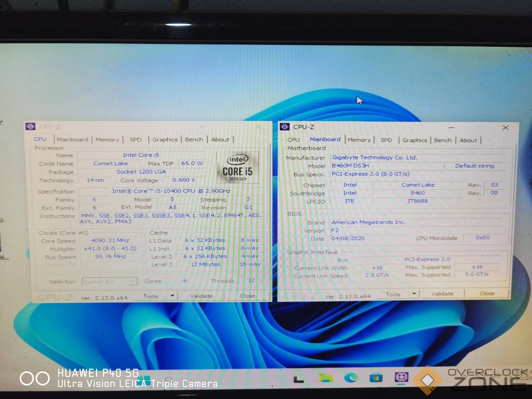Click the LPCIO value "IT8688"
Screen dimensions: 532x399
click(417, 201)
